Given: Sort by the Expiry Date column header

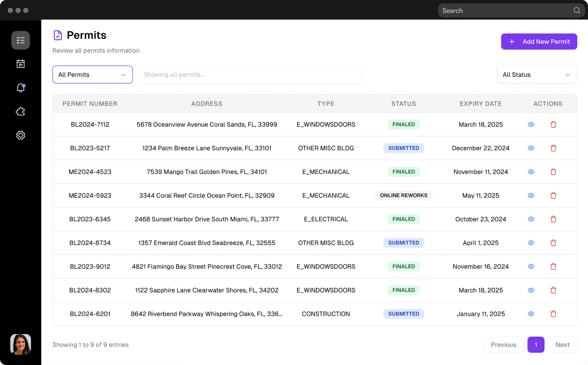Looking at the screenshot, I should coord(481,103).
